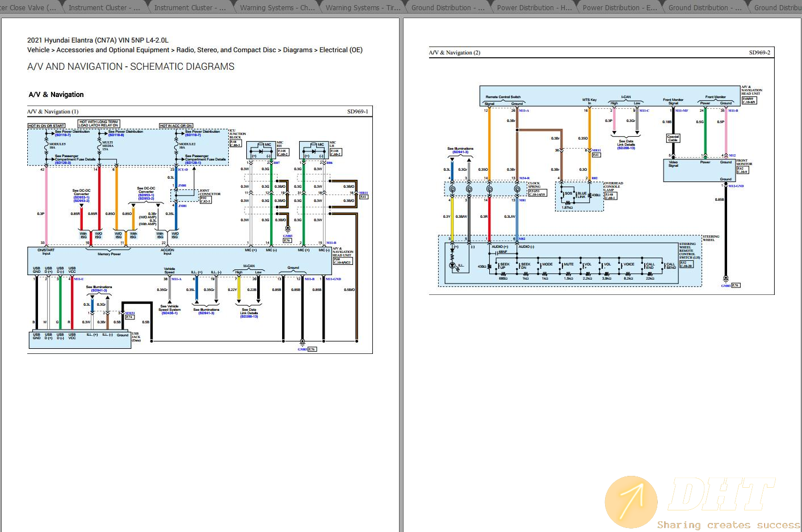Click the 'A/V AND NAVIGATION - SCHEMATIC DIAGRAMS' heading

point(131,66)
